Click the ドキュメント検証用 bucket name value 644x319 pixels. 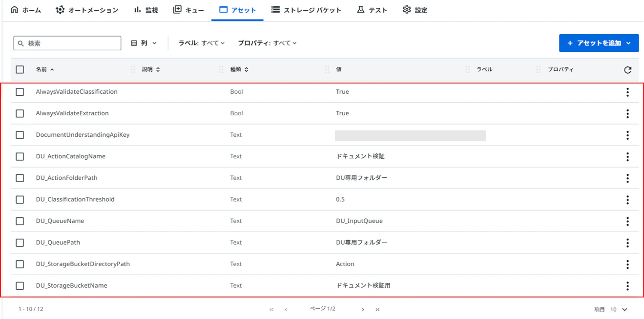pyautogui.click(x=363, y=285)
